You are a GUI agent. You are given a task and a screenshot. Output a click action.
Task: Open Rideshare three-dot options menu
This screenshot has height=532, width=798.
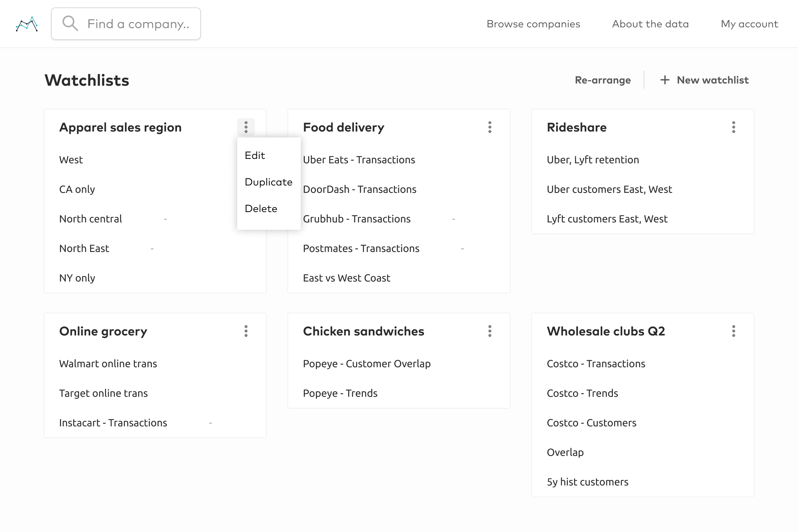733,127
